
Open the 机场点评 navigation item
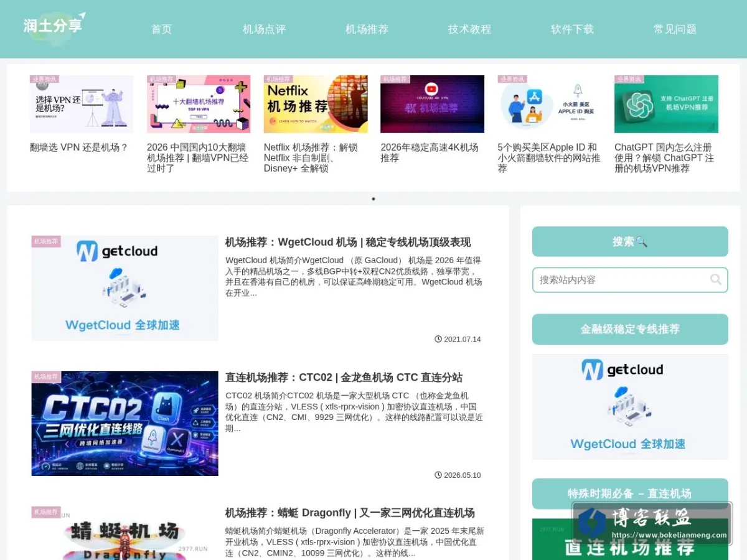point(264,29)
